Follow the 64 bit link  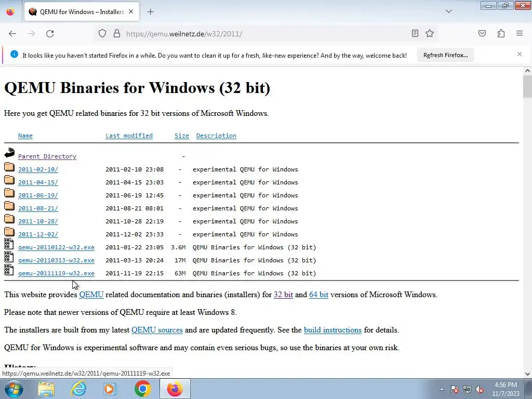click(318, 295)
